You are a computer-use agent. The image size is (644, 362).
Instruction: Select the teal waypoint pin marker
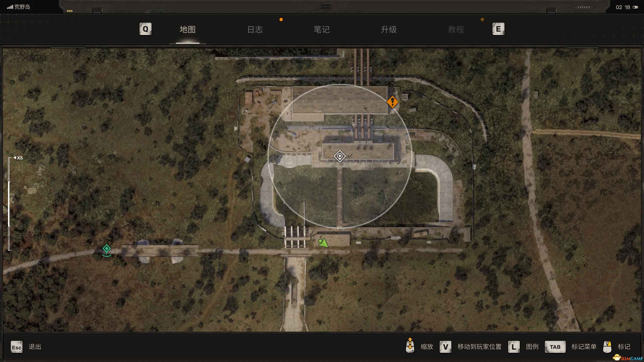[x=107, y=250]
